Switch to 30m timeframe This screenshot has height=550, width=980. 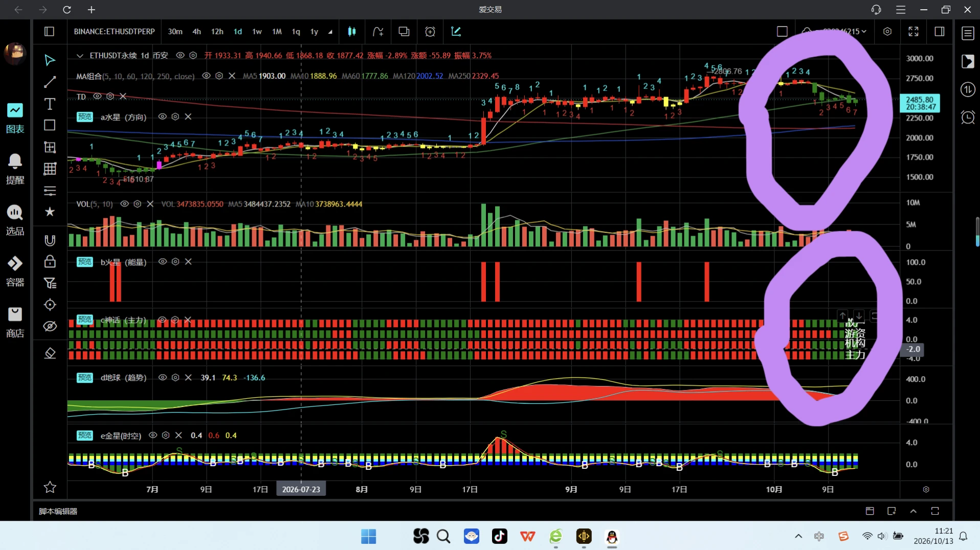[175, 32]
